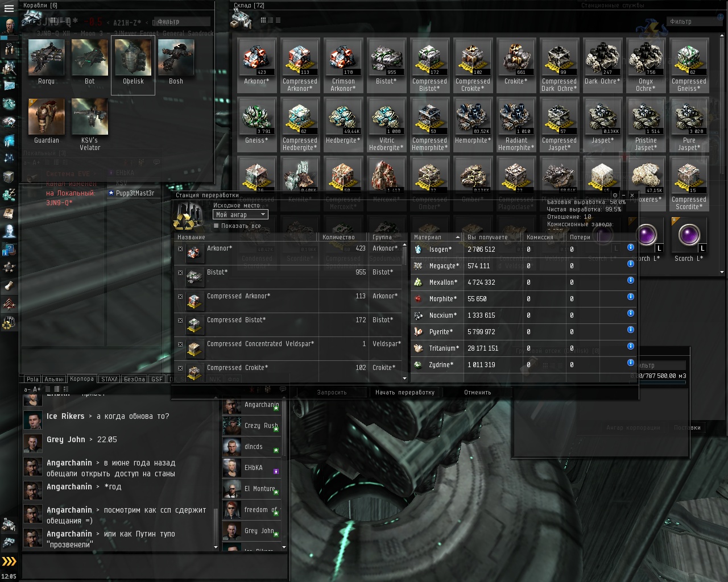Open the 'Мой ангар' source location dropdown
728x582 pixels.
(x=241, y=214)
